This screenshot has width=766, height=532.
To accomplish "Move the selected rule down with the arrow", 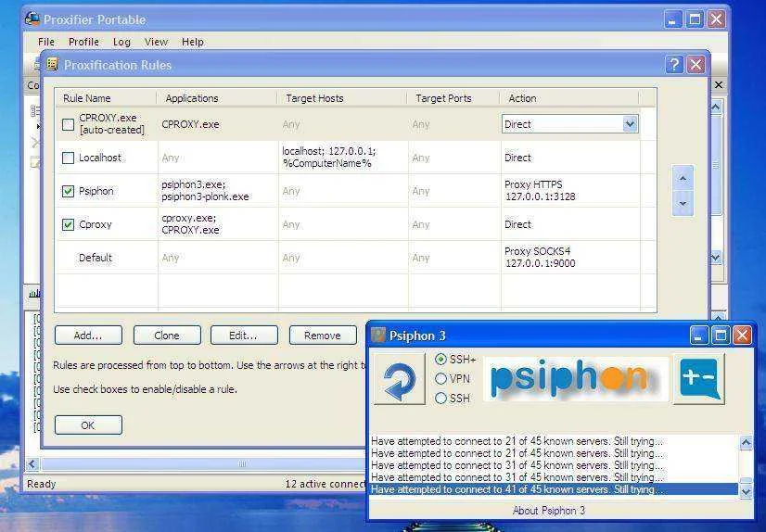I will [x=683, y=203].
